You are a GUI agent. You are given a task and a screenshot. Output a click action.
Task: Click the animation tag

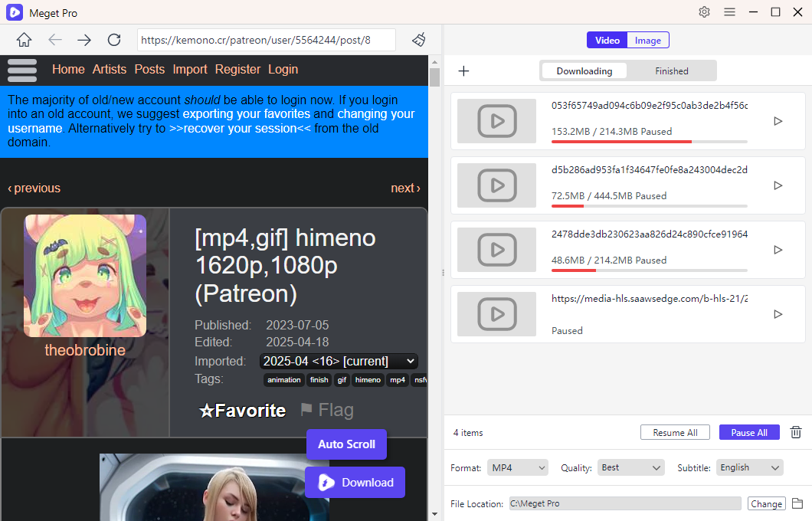[283, 379]
